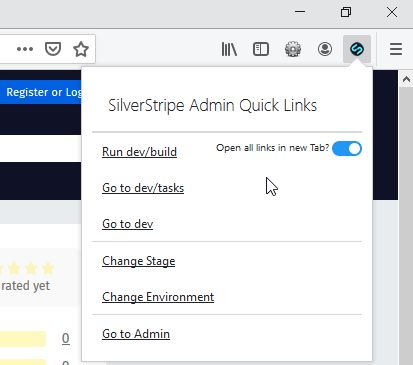Open the Firefox hamburger menu
Screen dimensions: 413x365
[396, 49]
